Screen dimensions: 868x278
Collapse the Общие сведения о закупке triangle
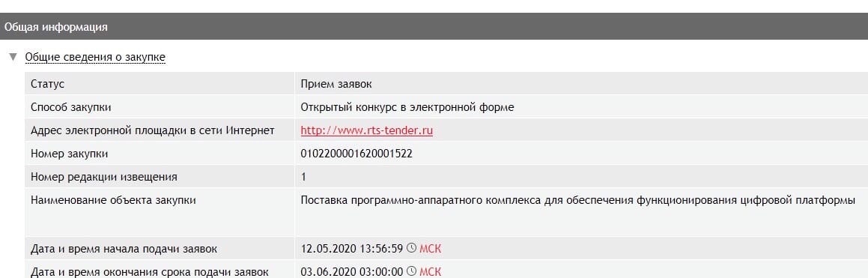(x=13, y=56)
